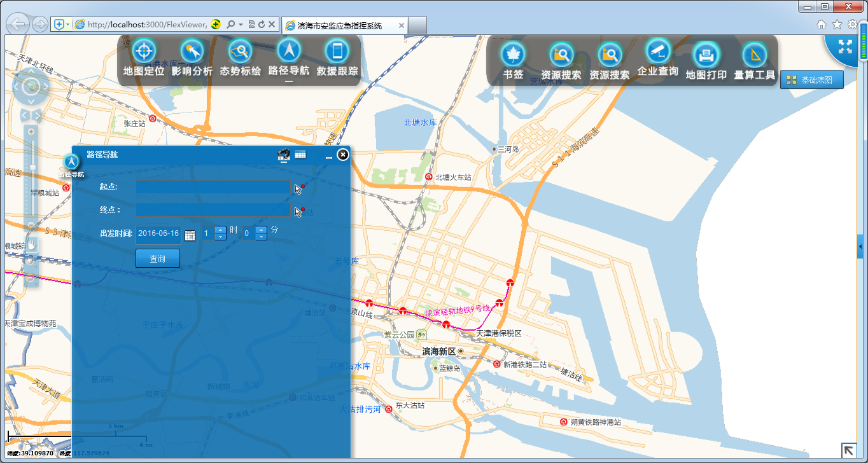
Task: Increase the hour value with up arrow
Action: (220, 230)
